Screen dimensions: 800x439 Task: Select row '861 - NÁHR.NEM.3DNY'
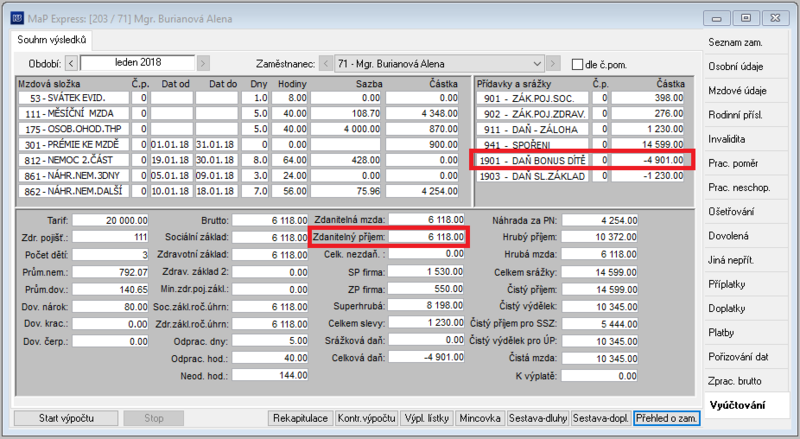(x=238, y=176)
